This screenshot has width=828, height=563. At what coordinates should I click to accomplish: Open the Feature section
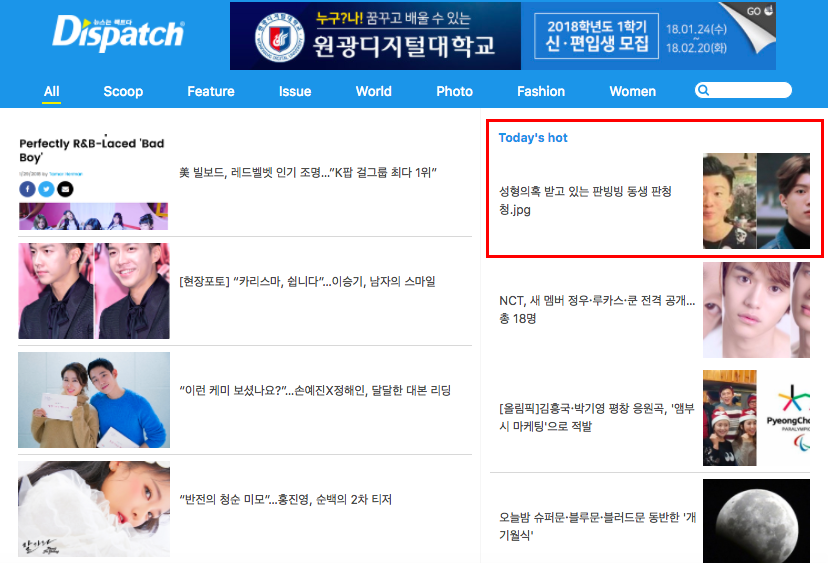(x=211, y=91)
